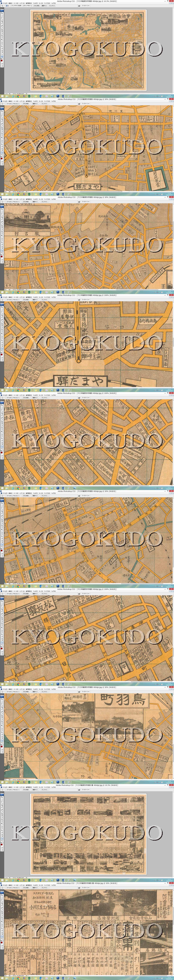Click ピクセル等倍 button in 宇治山田市 full-map window

(36, 6)
